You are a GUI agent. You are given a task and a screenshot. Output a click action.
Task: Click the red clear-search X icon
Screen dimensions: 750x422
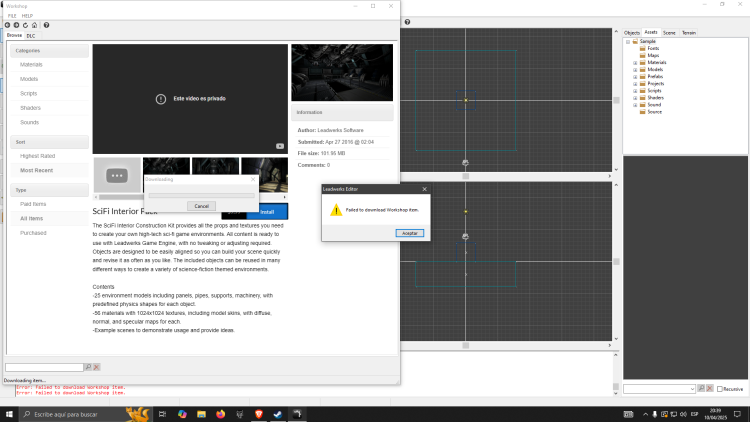point(97,367)
